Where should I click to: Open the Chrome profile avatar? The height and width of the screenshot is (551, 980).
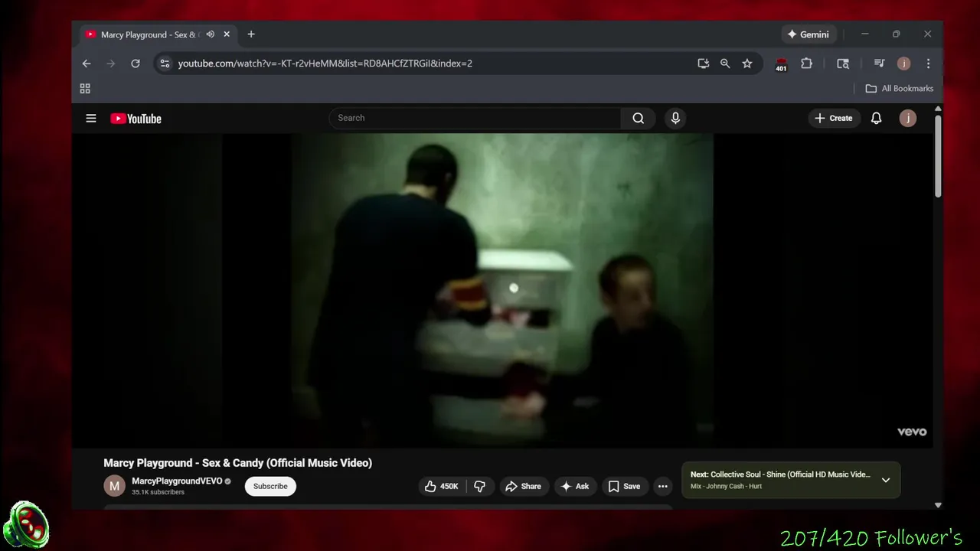click(903, 64)
